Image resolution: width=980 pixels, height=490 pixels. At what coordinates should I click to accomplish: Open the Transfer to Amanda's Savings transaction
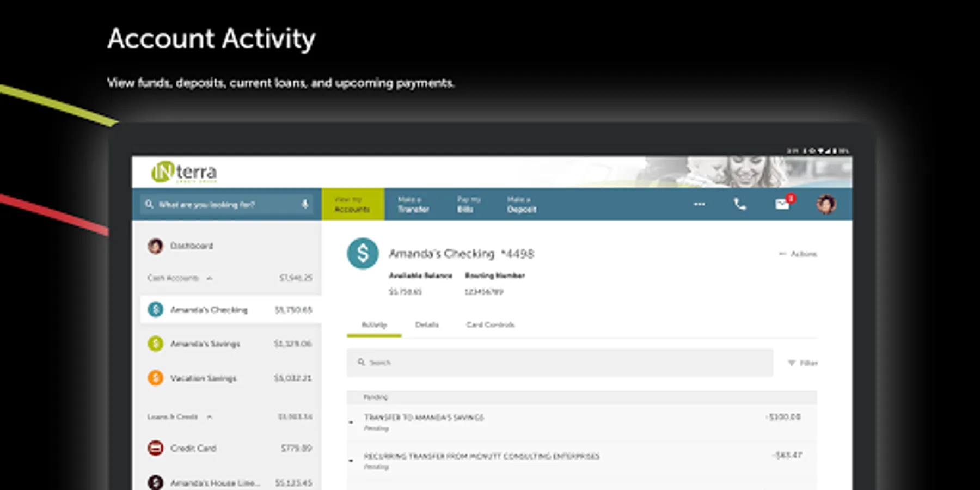click(581, 422)
